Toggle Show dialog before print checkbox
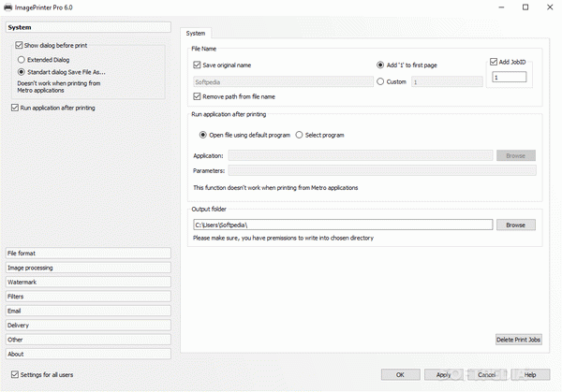The width and height of the screenshot is (562, 392). click(20, 45)
